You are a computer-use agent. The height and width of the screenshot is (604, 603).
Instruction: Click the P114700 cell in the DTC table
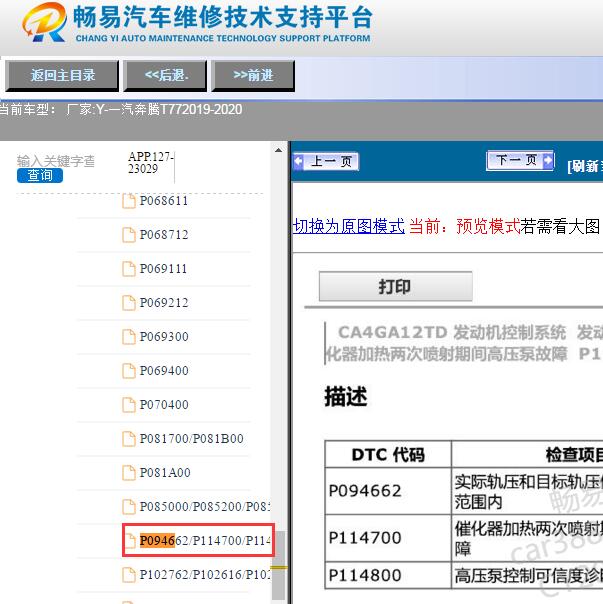(388, 538)
